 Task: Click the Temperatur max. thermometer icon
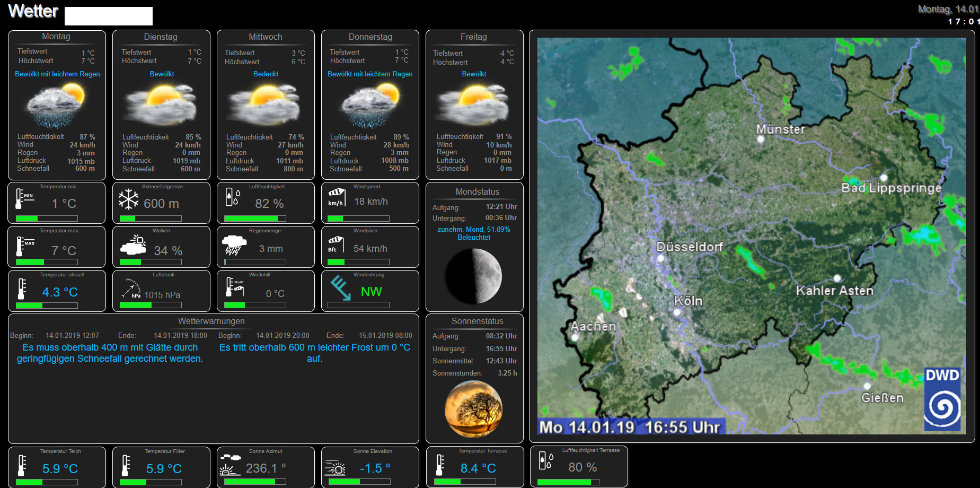coord(24,246)
